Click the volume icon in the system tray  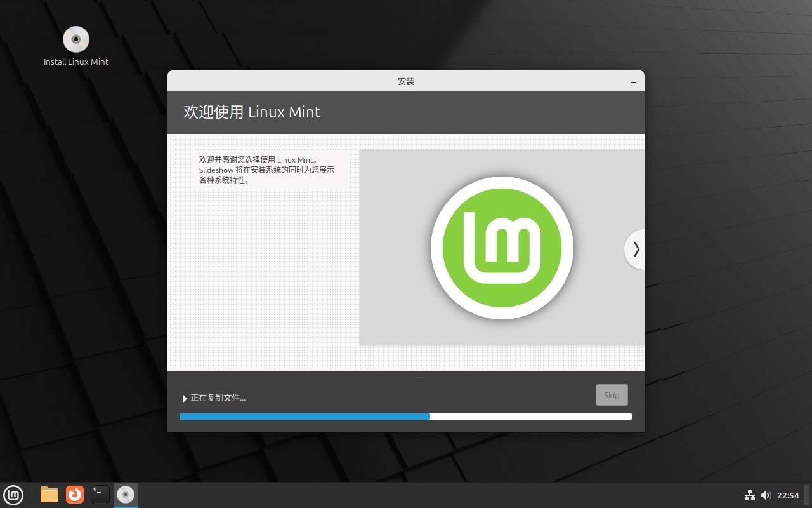pyautogui.click(x=766, y=495)
